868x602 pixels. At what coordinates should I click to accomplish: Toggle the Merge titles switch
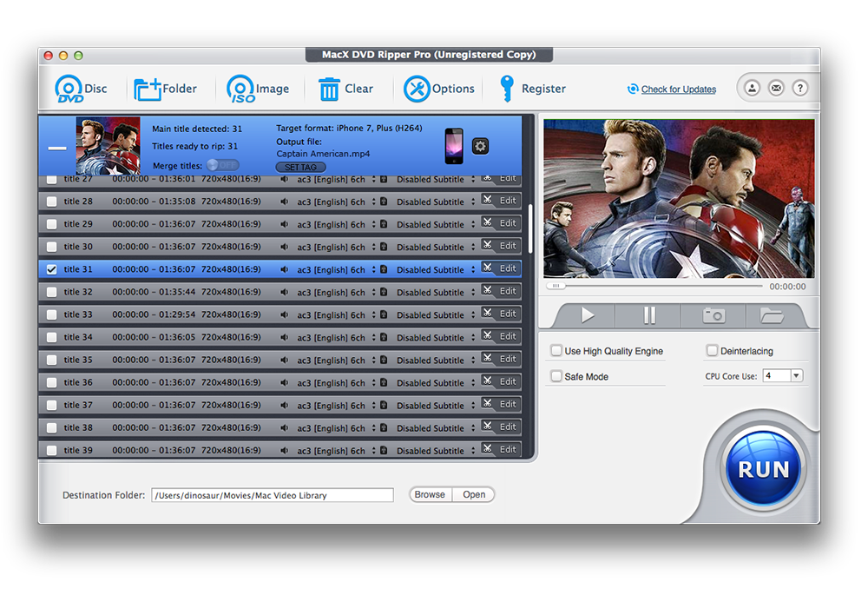point(223,165)
